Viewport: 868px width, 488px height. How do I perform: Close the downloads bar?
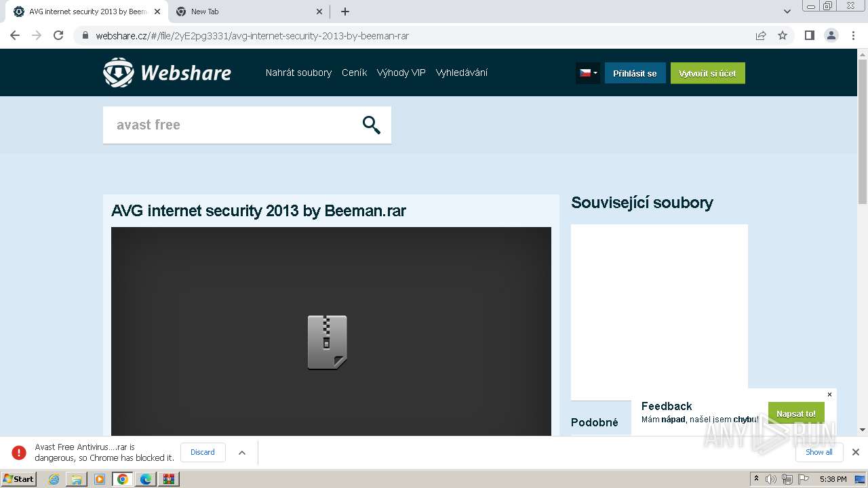(x=856, y=452)
